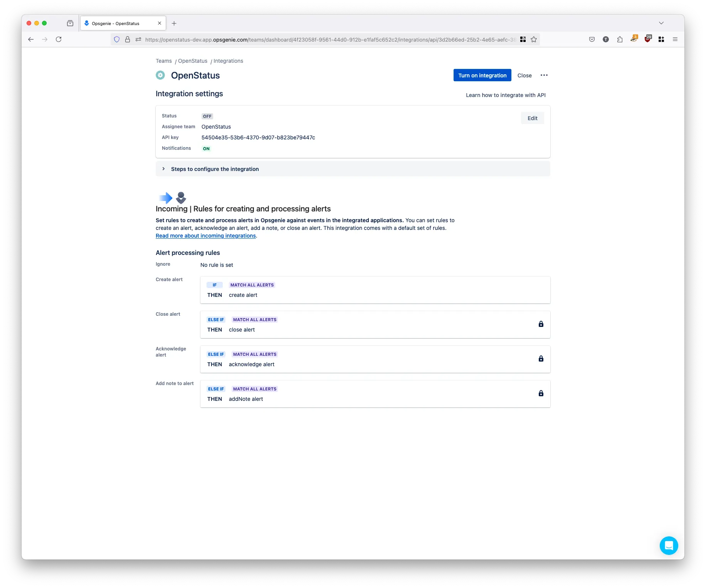Click Turn on integration
Image resolution: width=706 pixels, height=588 pixels.
[x=482, y=75]
